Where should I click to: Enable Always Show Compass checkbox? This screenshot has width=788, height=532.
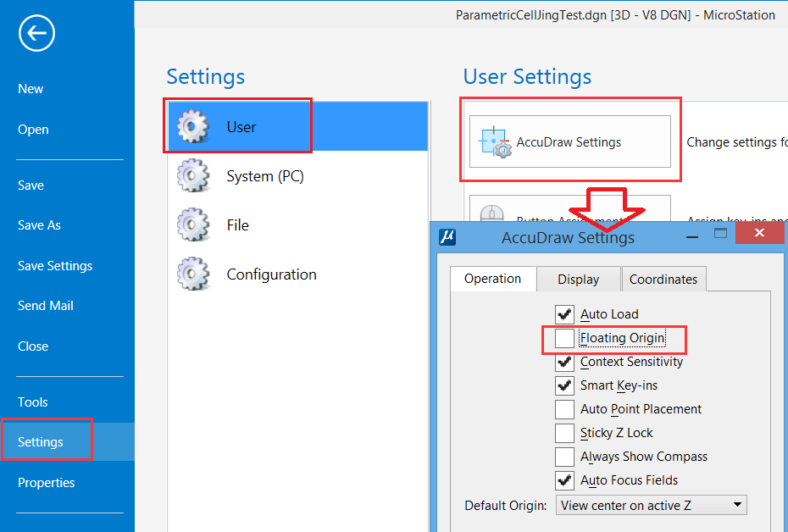click(564, 457)
